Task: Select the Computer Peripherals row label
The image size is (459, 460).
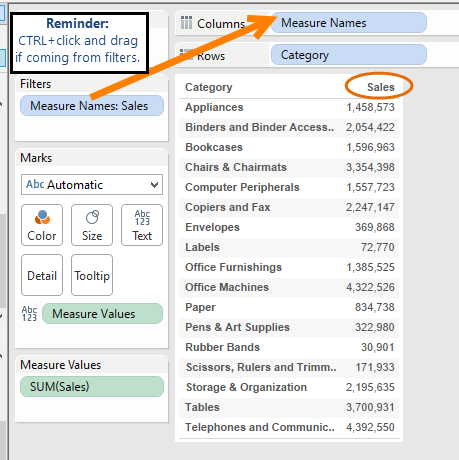Action: [x=242, y=187]
